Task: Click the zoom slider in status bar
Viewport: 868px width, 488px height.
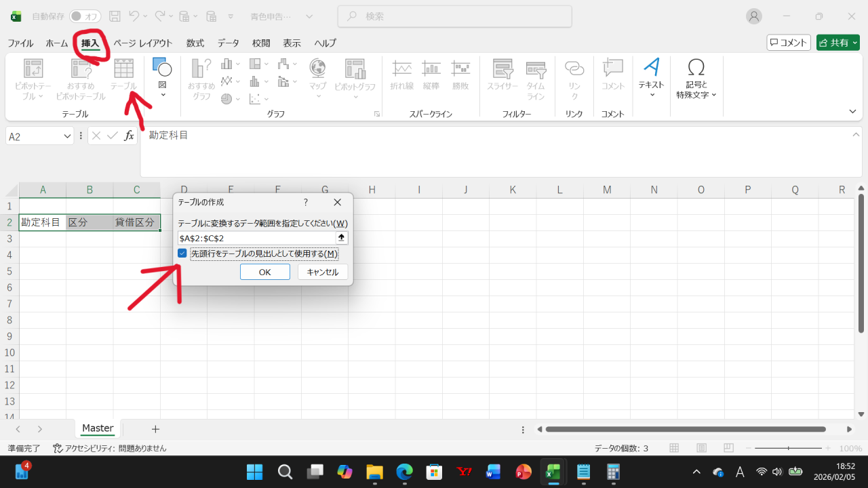Action: click(788, 448)
